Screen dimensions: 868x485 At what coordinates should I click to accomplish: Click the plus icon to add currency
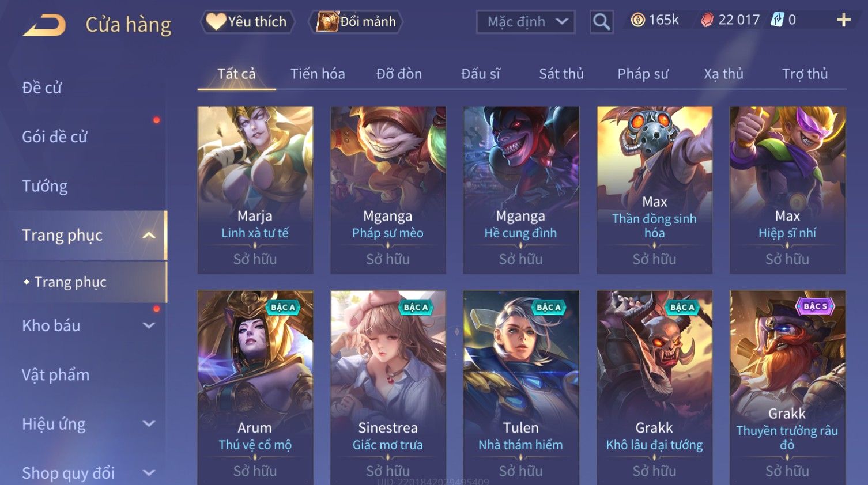coord(843,20)
